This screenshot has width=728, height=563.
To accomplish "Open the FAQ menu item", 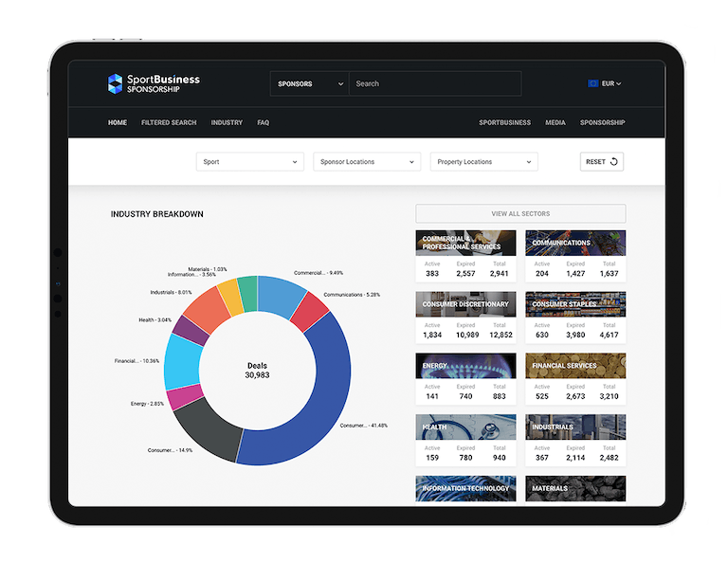I will coord(264,122).
